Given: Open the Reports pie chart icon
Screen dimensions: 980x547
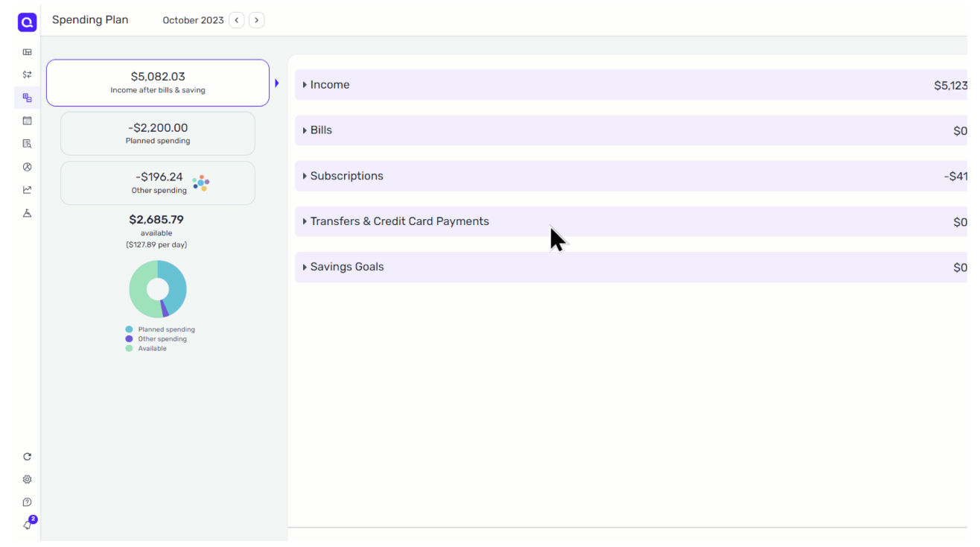Looking at the screenshot, I should point(27,167).
